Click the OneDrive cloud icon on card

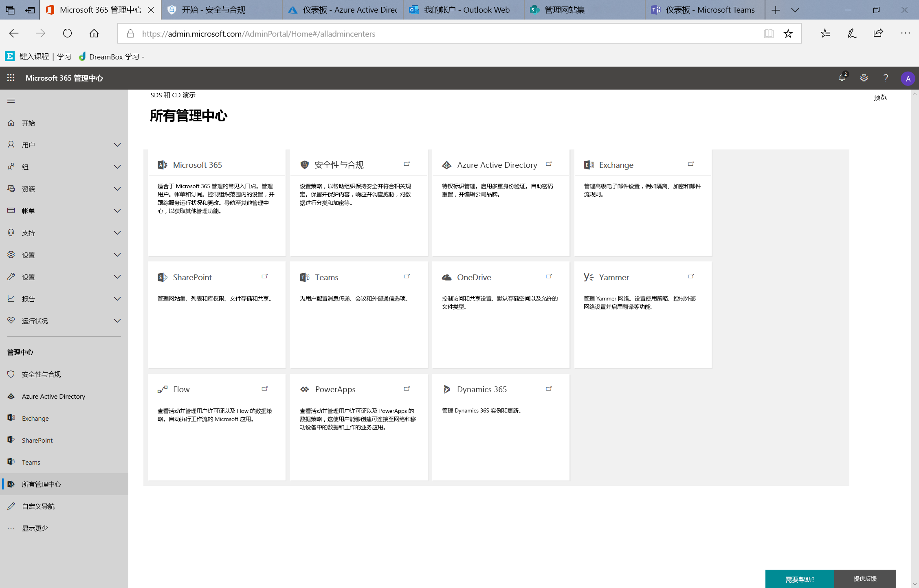447,277
